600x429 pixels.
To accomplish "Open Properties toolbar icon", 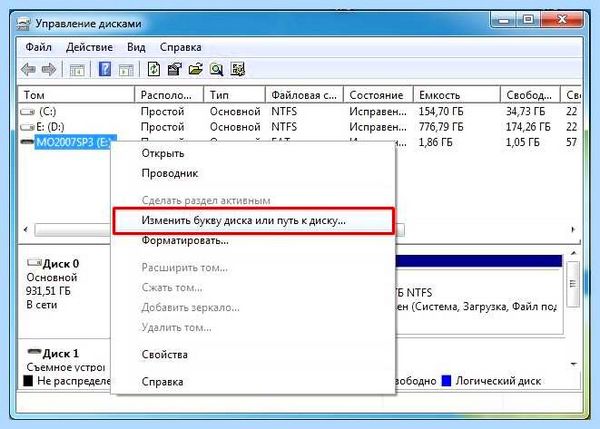I will click(175, 69).
